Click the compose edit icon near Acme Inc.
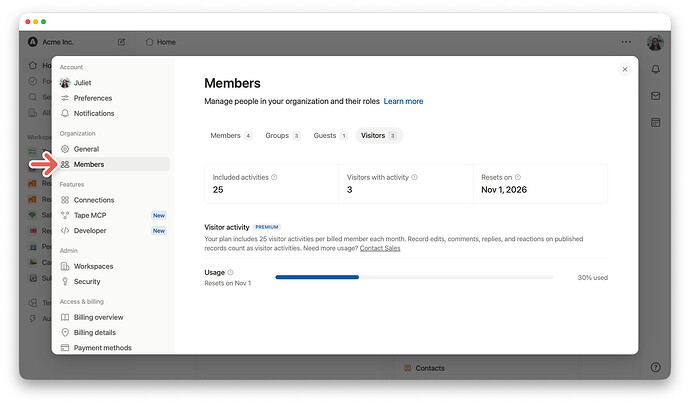Viewport: 690px width, 404px height. tap(121, 42)
